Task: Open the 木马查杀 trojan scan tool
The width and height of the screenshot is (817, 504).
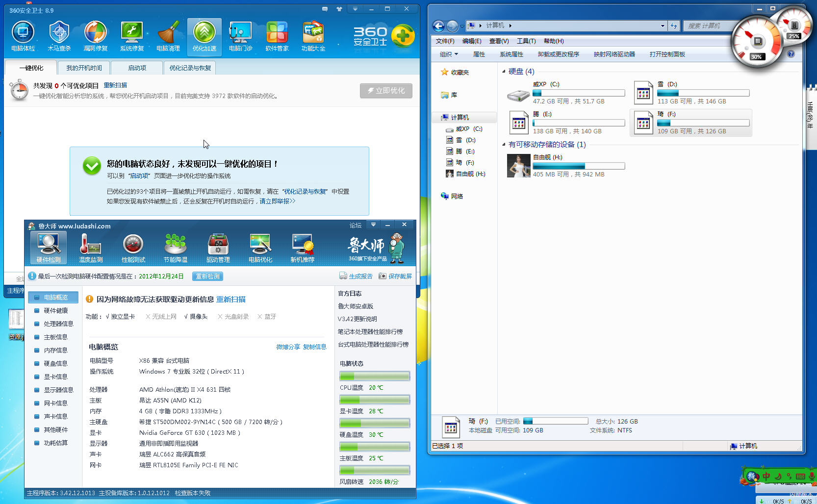Action: tap(59, 34)
